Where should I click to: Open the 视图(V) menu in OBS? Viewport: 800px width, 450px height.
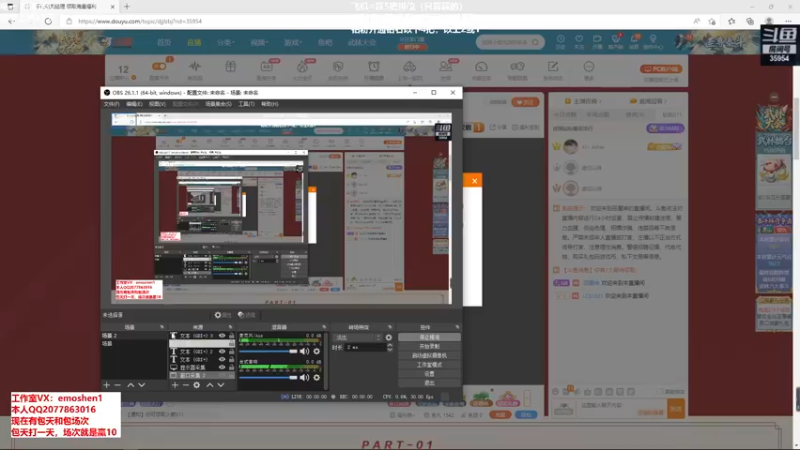(157, 104)
